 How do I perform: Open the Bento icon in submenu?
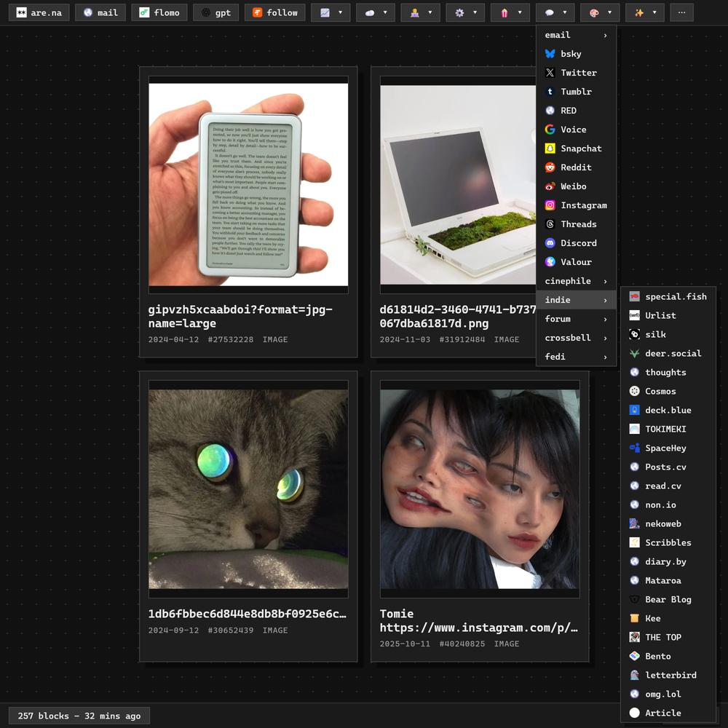click(x=635, y=656)
